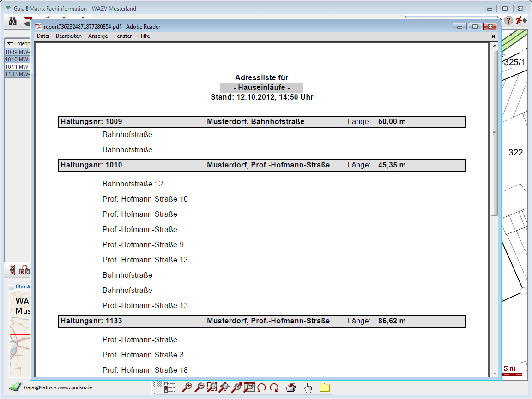532x399 pixels.
Task: Click the zoom out magnifier tool
Action: click(199, 387)
